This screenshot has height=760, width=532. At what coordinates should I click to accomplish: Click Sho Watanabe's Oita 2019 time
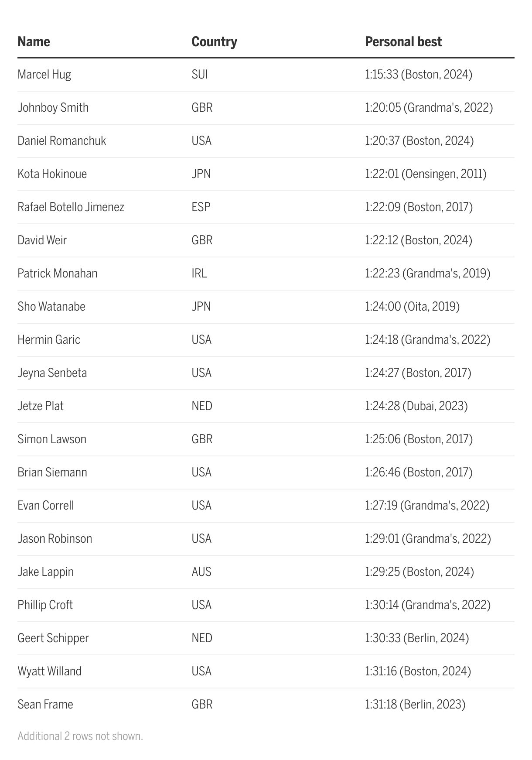point(412,307)
